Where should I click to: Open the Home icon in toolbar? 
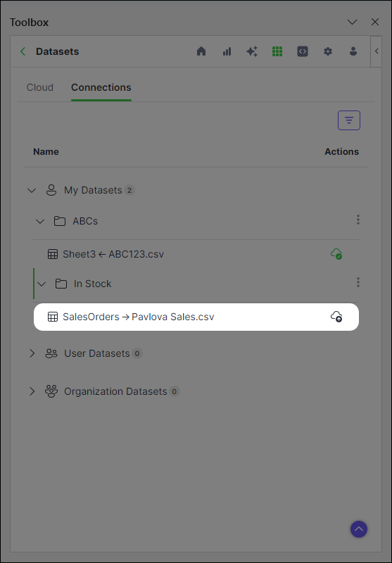(201, 51)
